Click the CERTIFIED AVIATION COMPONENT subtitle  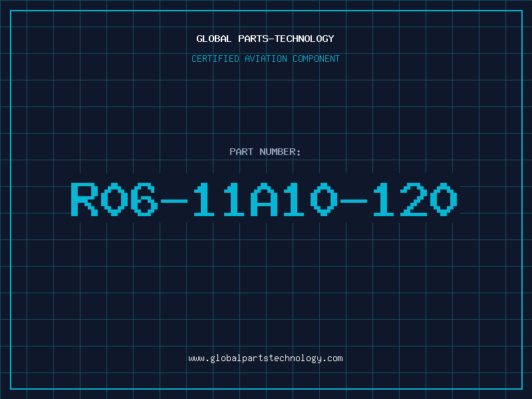point(265,59)
